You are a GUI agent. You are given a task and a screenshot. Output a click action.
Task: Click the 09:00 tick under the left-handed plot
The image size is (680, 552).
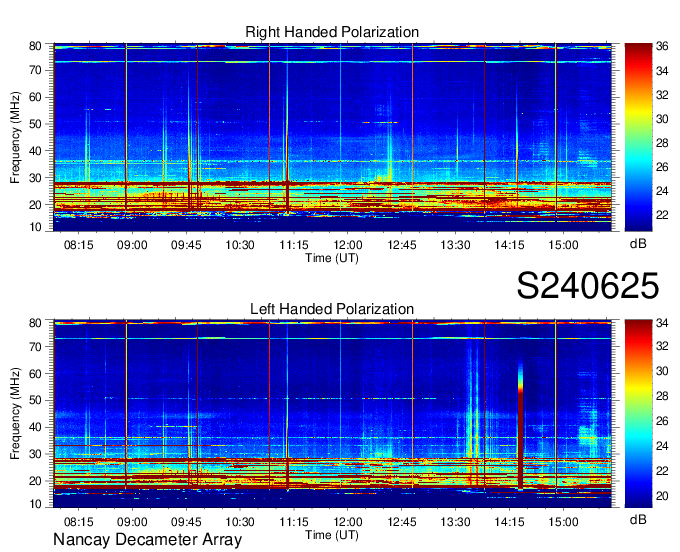[132, 522]
